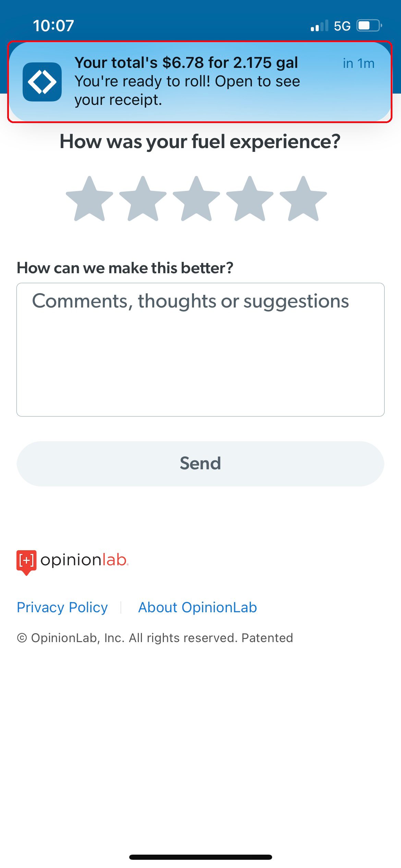The width and height of the screenshot is (401, 868).
Task: Focus the Comments, thoughts or suggestions field
Action: tap(200, 350)
